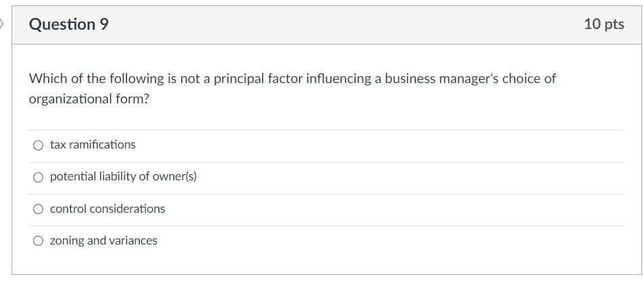Select the "tax ramifications" radio button
This screenshot has height=281, width=644.
click(39, 145)
